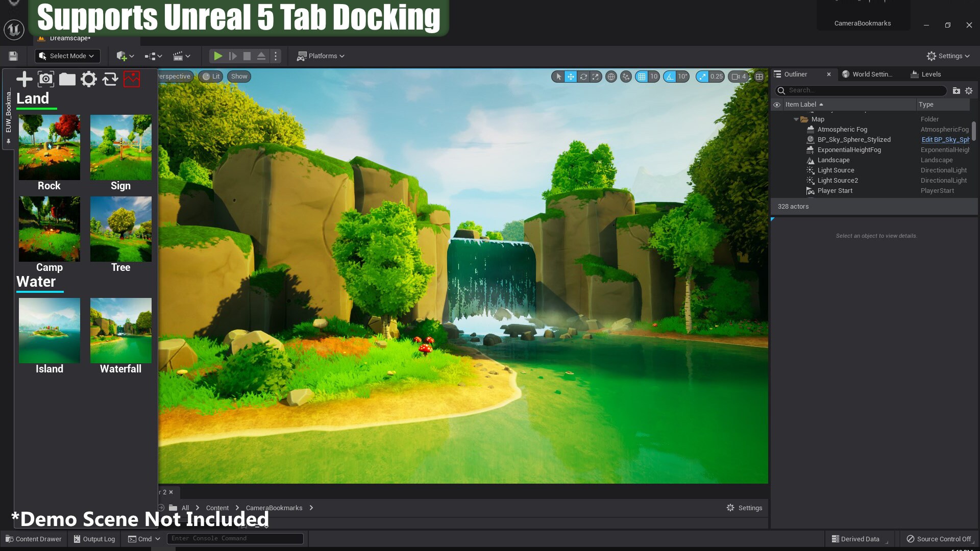Select the scale transform gizmo tool

click(x=596, y=77)
